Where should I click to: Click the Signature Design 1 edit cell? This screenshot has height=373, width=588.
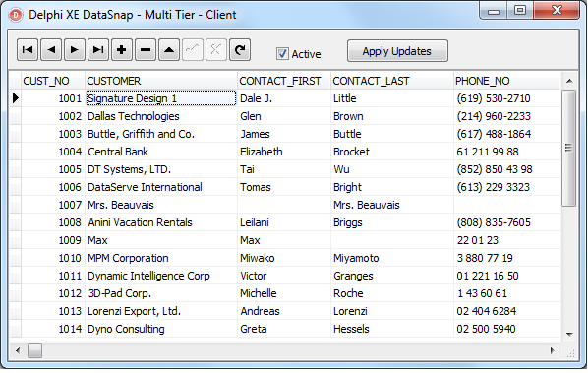click(161, 98)
